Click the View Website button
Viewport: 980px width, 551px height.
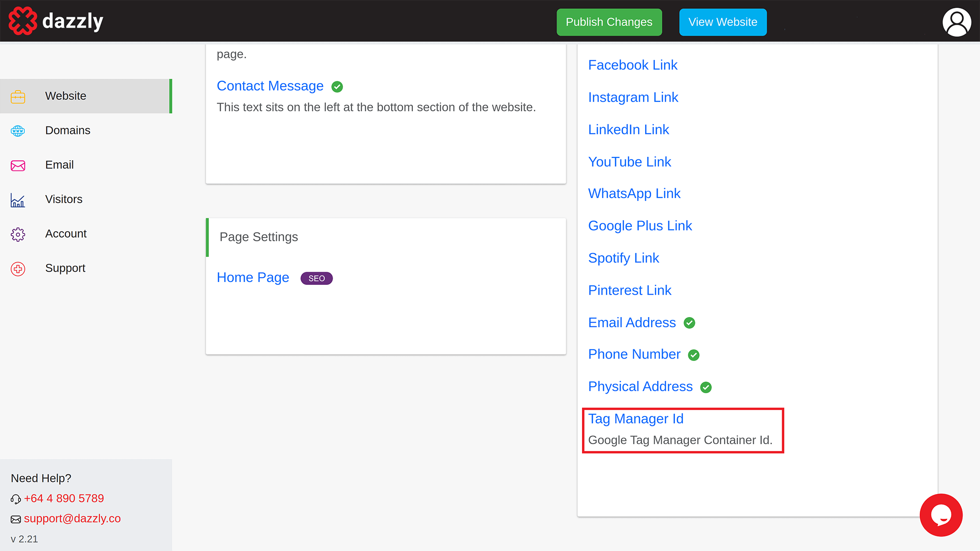pyautogui.click(x=723, y=22)
